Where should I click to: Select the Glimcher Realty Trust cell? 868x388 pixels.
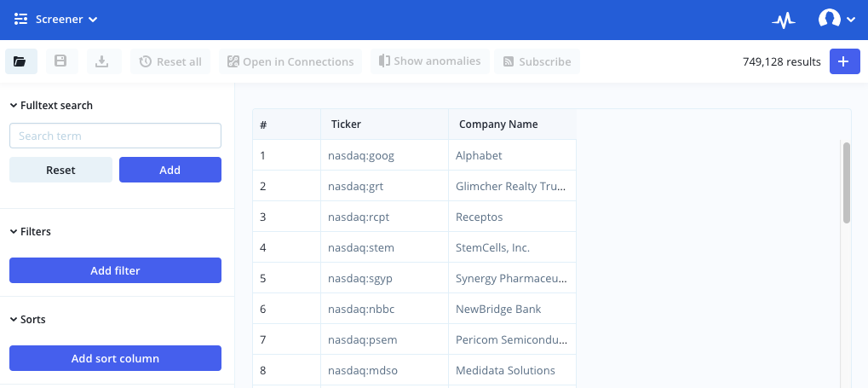coord(513,186)
